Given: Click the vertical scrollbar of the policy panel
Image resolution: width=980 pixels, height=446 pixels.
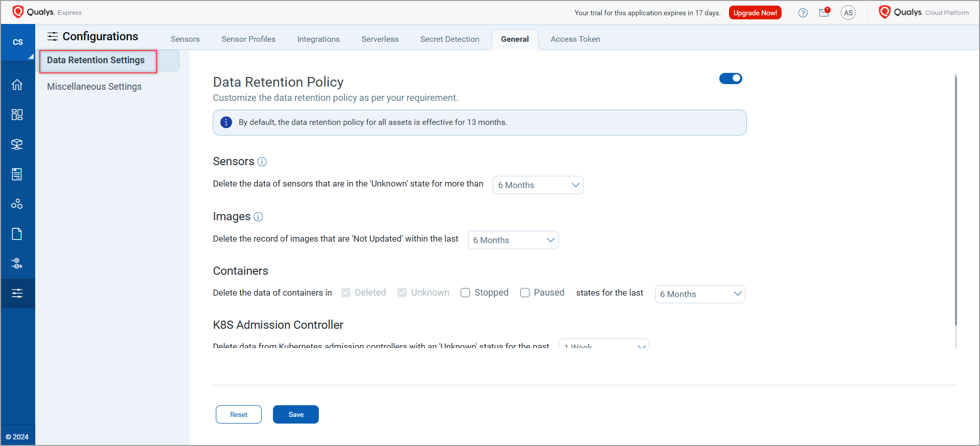Looking at the screenshot, I should point(956,200).
